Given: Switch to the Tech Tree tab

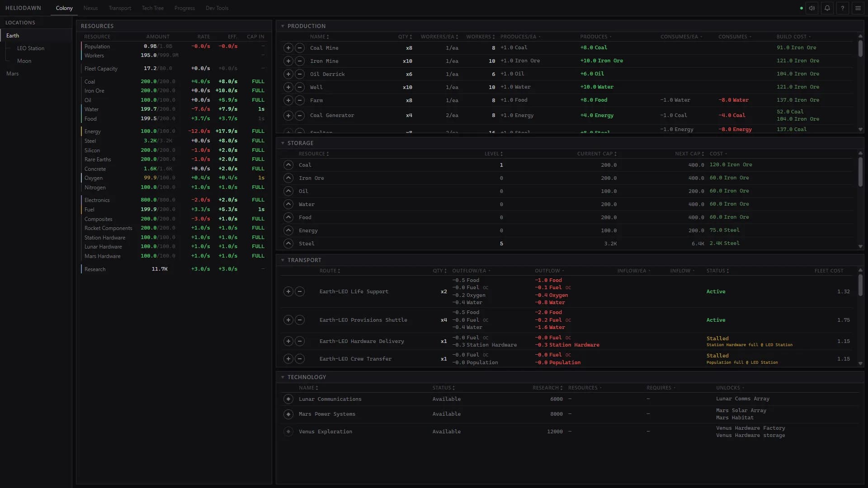Looking at the screenshot, I should point(153,8).
